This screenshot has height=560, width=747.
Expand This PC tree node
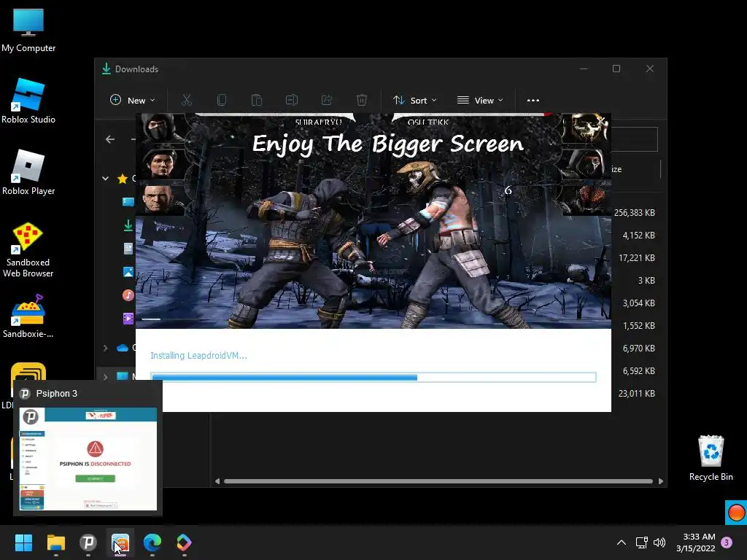[x=105, y=376]
